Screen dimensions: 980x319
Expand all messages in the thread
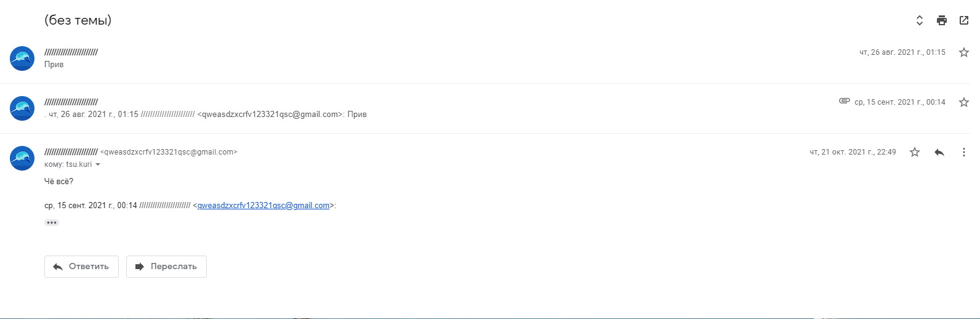click(x=919, y=20)
